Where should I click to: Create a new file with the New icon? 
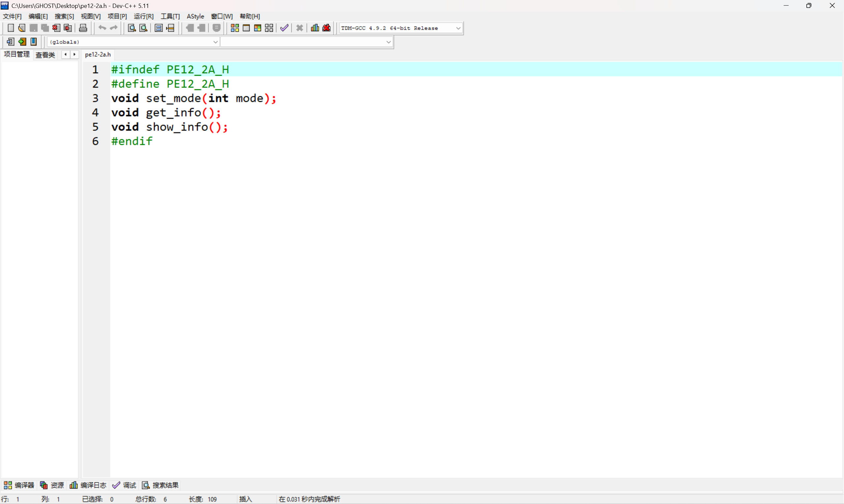pos(11,28)
